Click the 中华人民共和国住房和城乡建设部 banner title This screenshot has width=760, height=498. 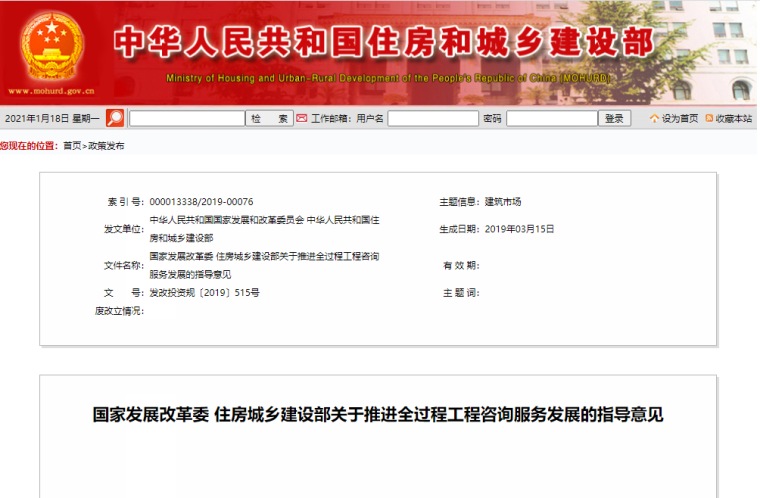click(383, 41)
